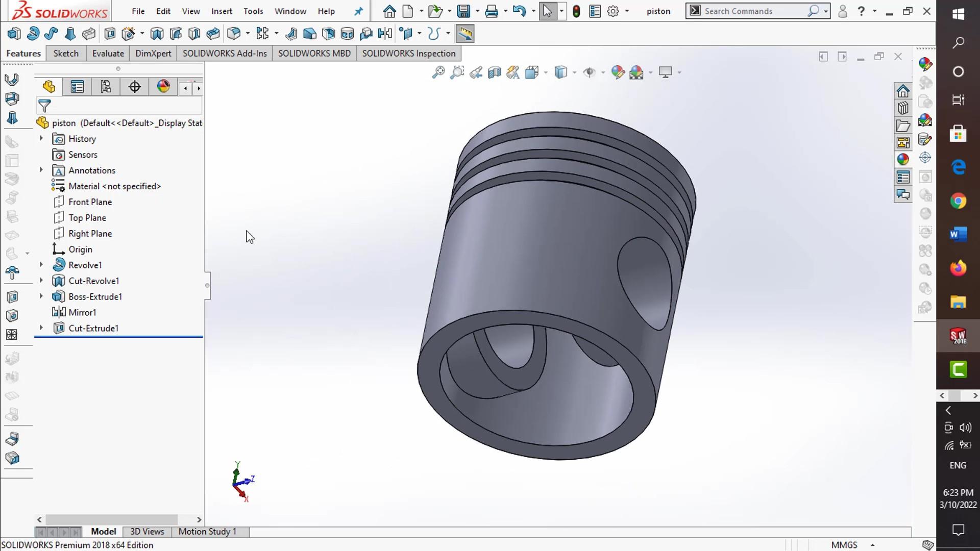Open the Hole Wizard tool
The width and height of the screenshot is (980, 551).
click(128, 33)
